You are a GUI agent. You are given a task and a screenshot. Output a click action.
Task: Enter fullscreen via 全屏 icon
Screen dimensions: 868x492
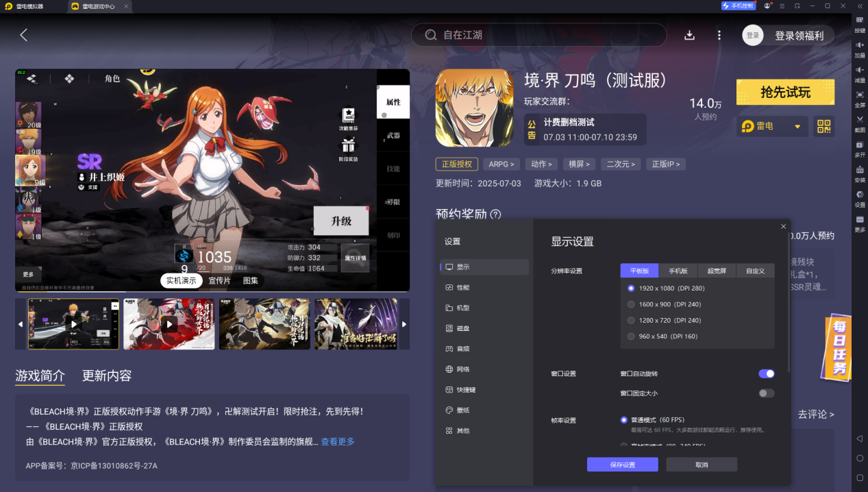point(860,99)
